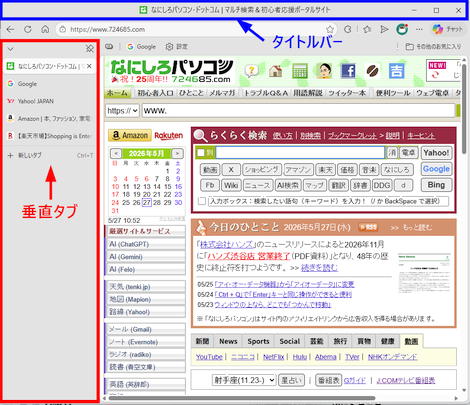
Task: Switch to the 楽天市場 vertical tab
Action: (49, 136)
